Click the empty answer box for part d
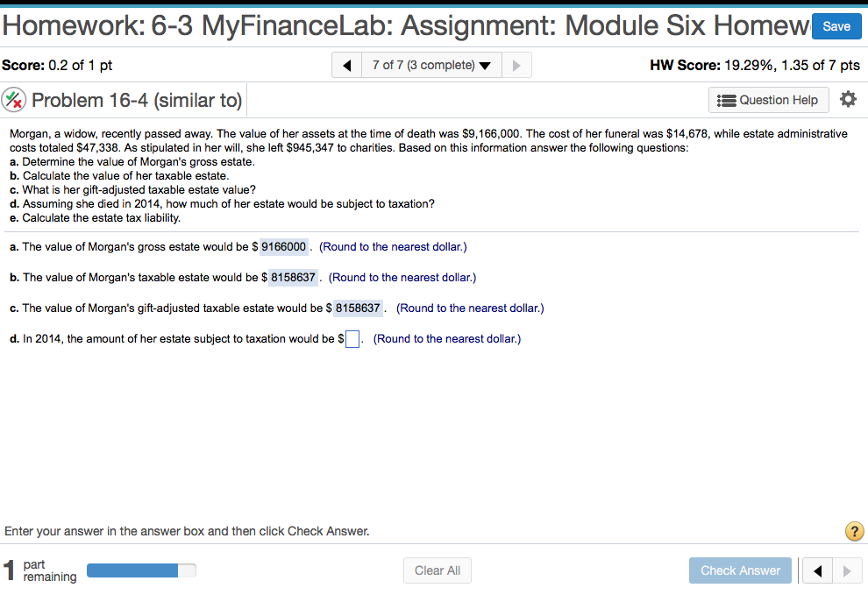Image resolution: width=868 pixels, height=595 pixels. [351, 338]
